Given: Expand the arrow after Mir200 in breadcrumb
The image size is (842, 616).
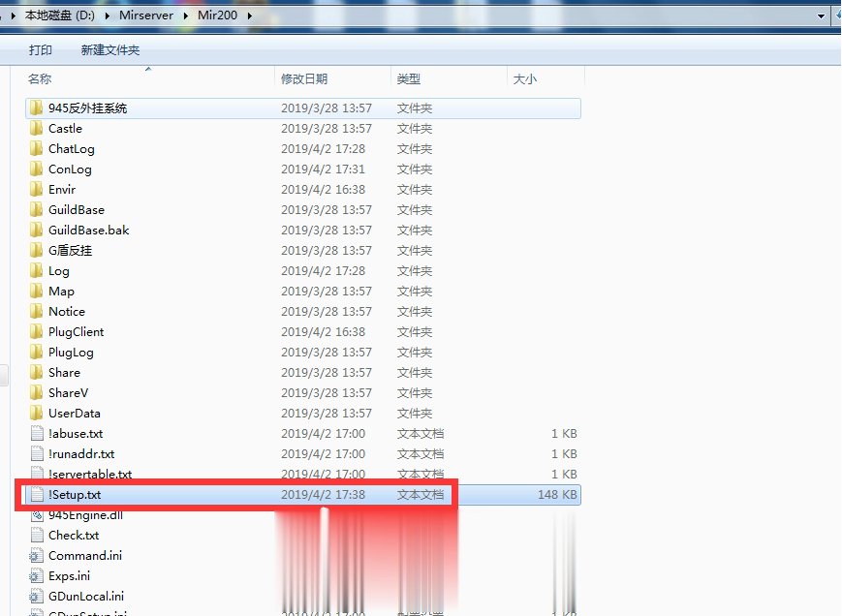Looking at the screenshot, I should point(250,15).
